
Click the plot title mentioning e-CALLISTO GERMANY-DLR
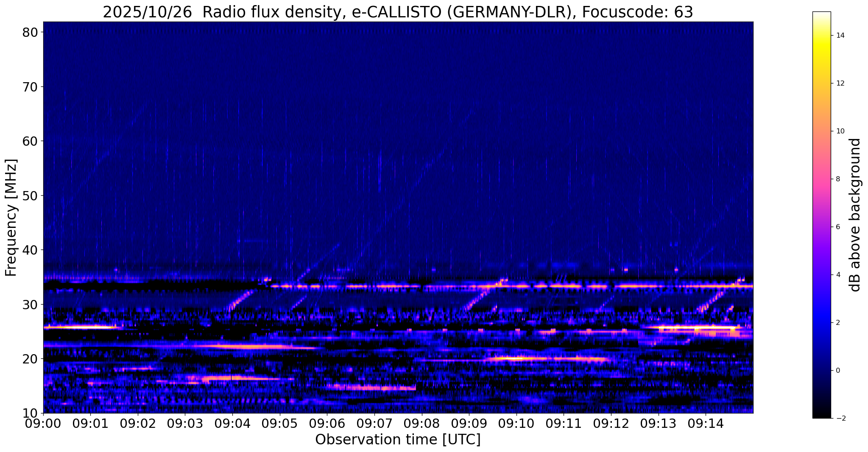tap(398, 12)
